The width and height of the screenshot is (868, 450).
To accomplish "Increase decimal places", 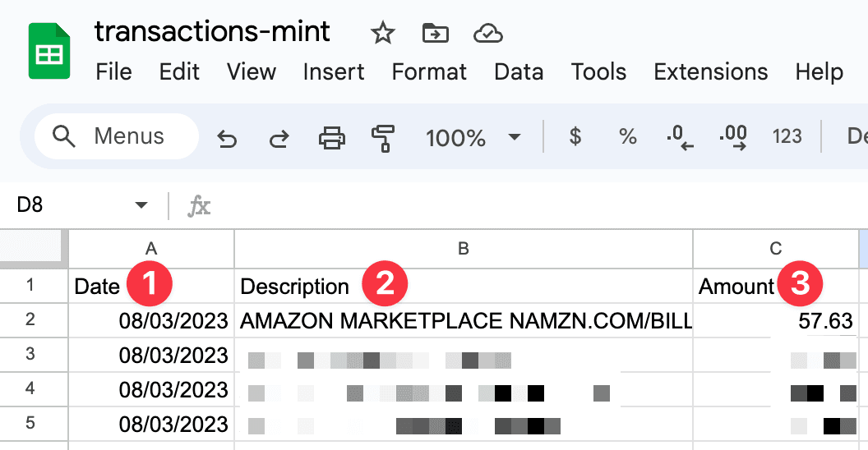I will point(732,137).
